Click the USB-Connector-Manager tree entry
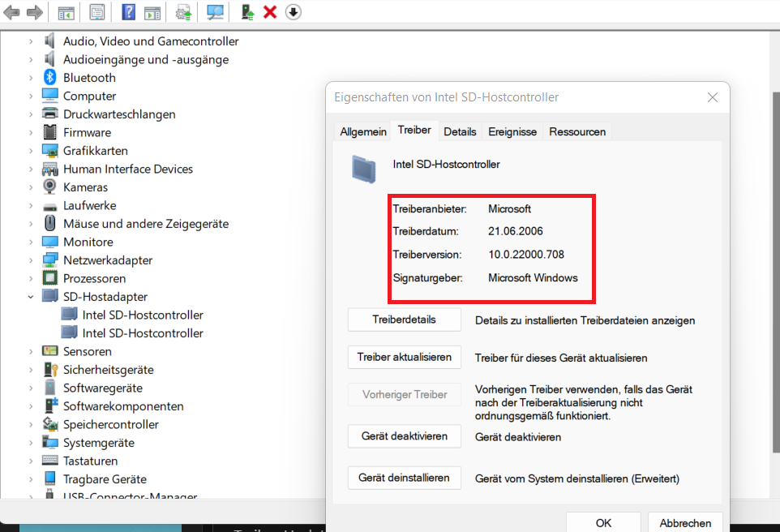The height and width of the screenshot is (532, 780). 130,496
